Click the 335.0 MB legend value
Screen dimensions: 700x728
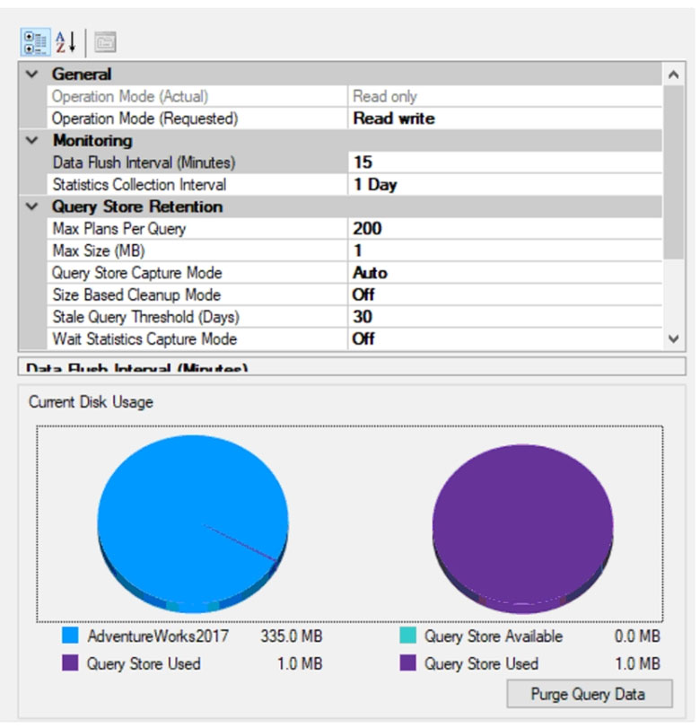click(291, 636)
